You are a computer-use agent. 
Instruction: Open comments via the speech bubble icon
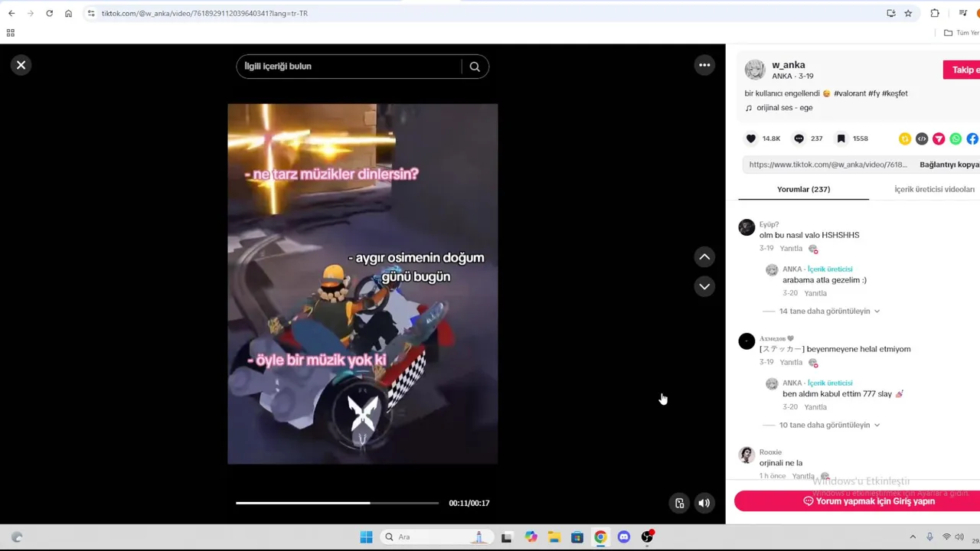point(799,139)
